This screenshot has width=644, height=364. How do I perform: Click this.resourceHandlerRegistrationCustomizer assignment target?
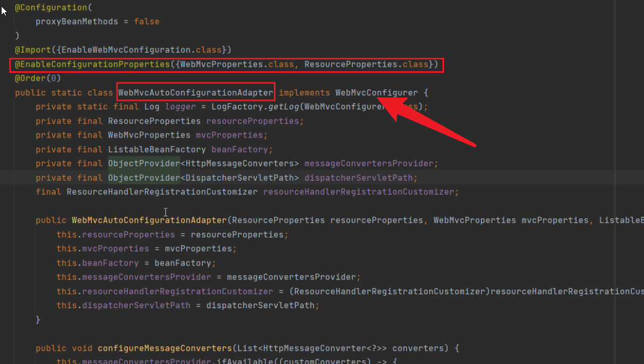pyautogui.click(x=165, y=291)
